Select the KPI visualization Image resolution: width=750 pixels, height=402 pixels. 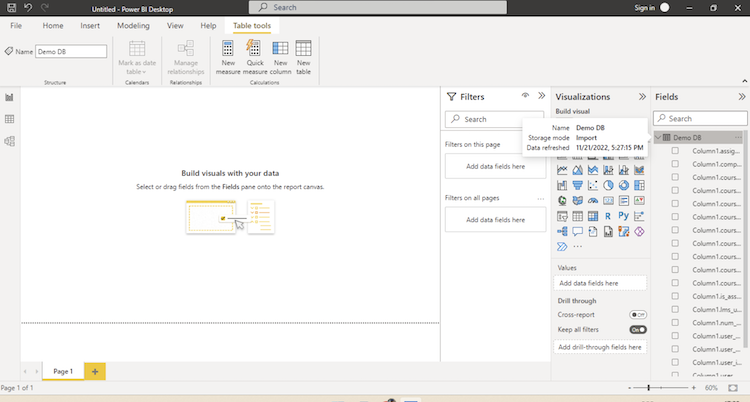pos(639,201)
